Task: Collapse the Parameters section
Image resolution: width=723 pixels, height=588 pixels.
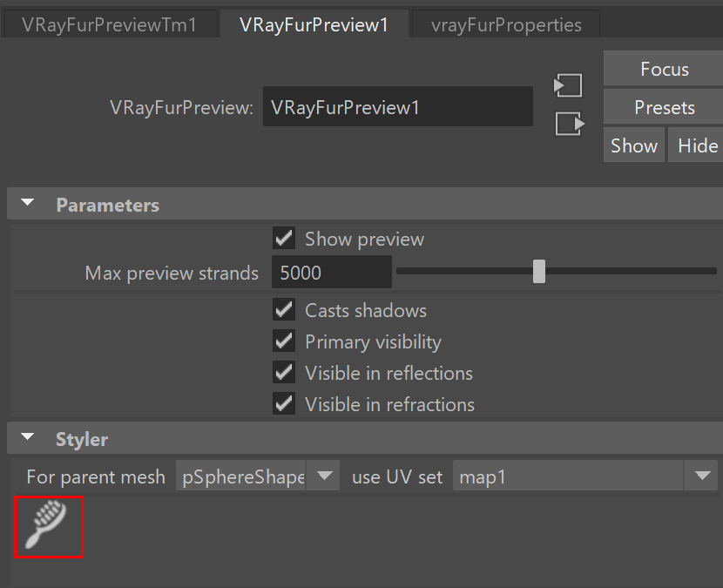Action: pyautogui.click(x=28, y=203)
